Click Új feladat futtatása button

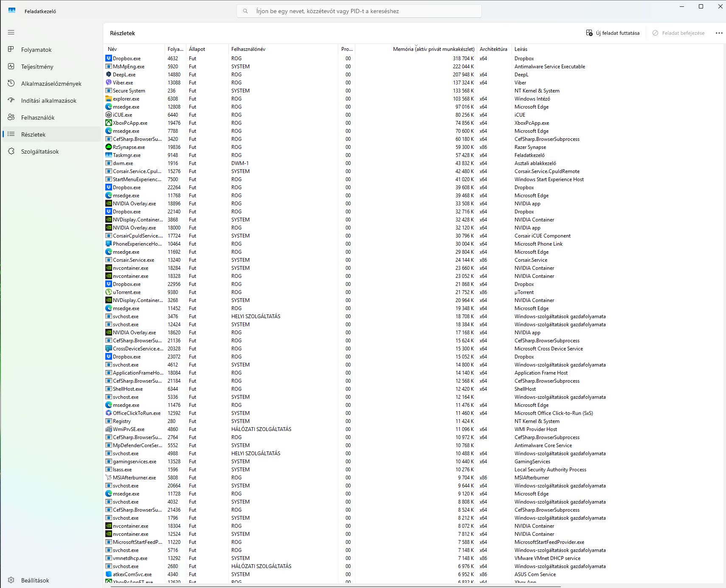(613, 33)
